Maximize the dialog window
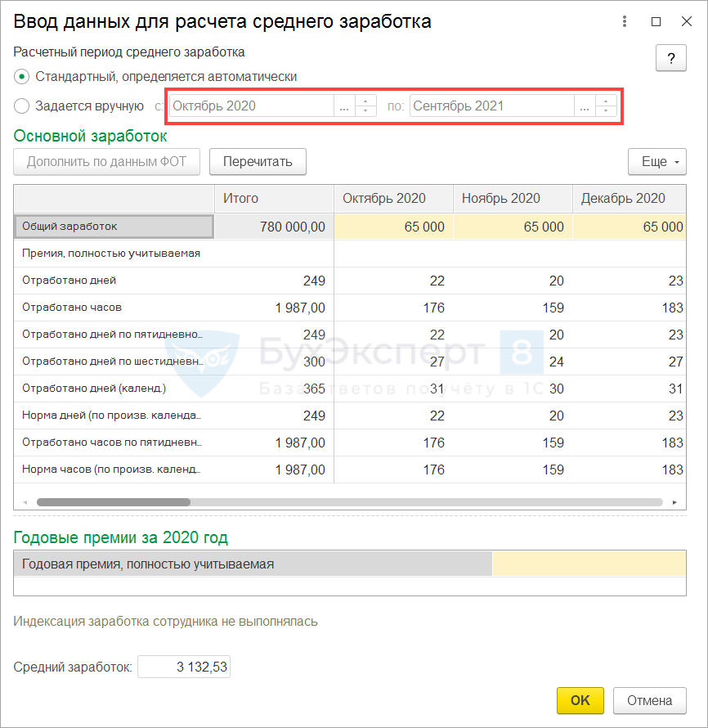The height and width of the screenshot is (728, 708). coord(656,22)
